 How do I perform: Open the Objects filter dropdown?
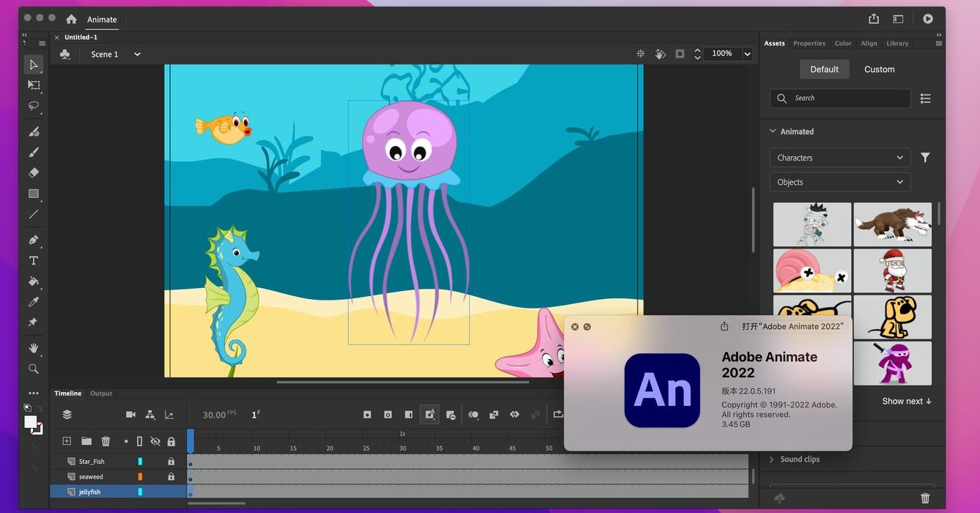[x=840, y=182]
